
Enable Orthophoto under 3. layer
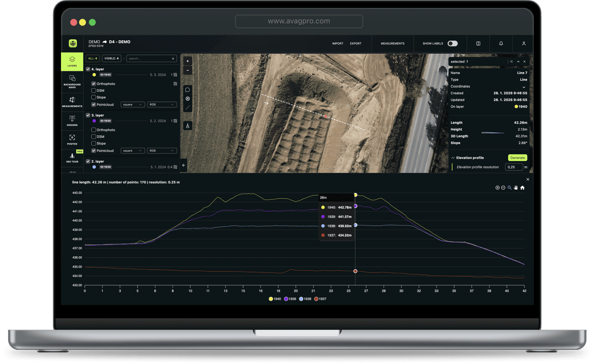point(94,130)
